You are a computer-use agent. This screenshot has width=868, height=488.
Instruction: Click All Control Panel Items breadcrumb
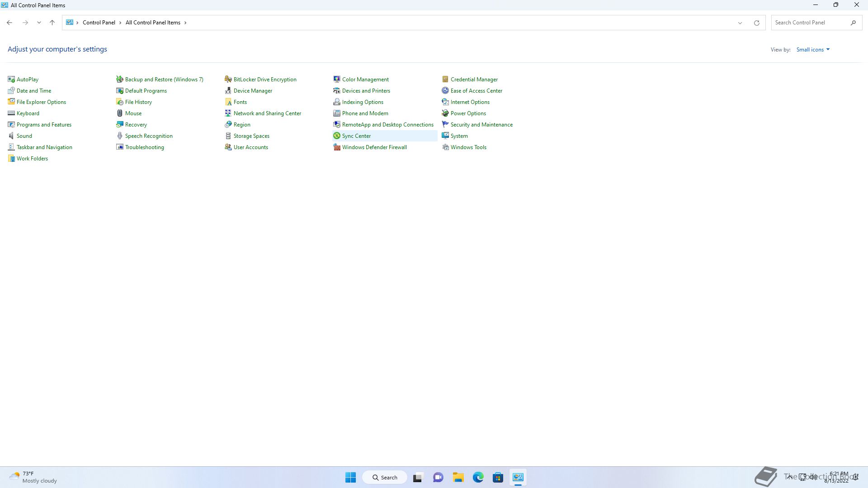pyautogui.click(x=153, y=23)
